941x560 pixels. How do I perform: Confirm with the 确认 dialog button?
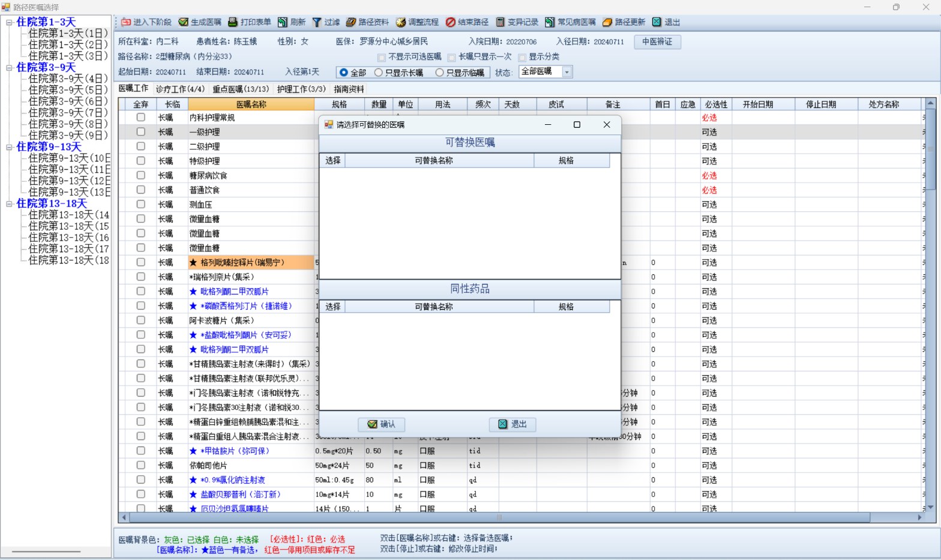click(x=382, y=424)
